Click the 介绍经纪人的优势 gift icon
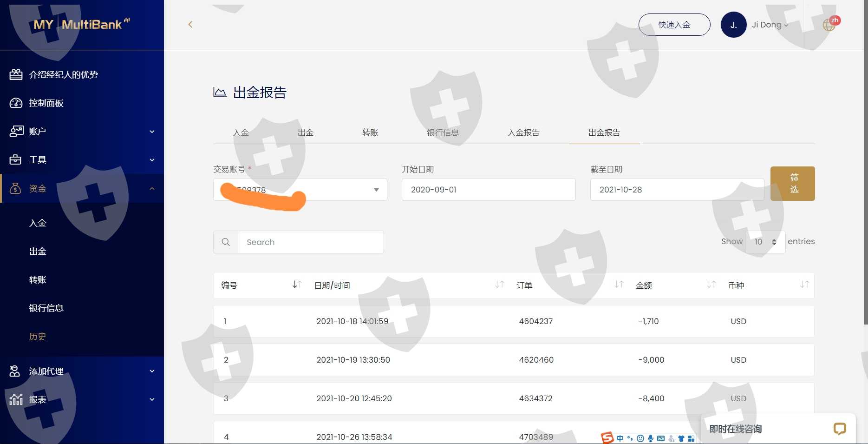This screenshot has height=444, width=868. click(x=16, y=74)
